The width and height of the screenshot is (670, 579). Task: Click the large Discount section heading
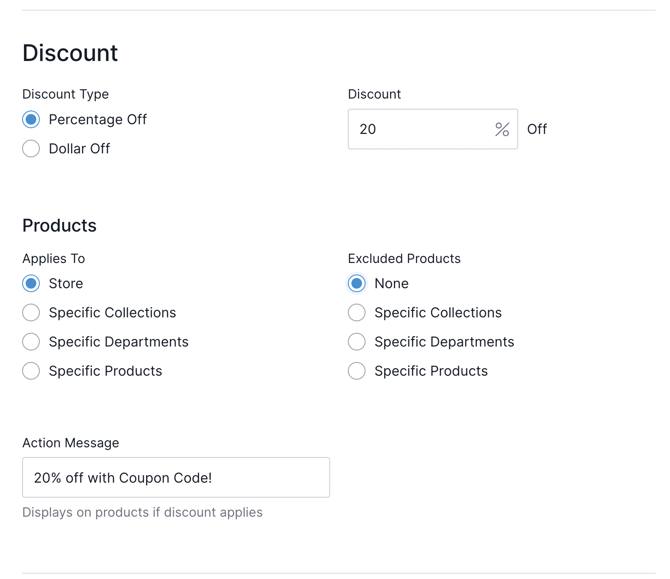point(70,53)
